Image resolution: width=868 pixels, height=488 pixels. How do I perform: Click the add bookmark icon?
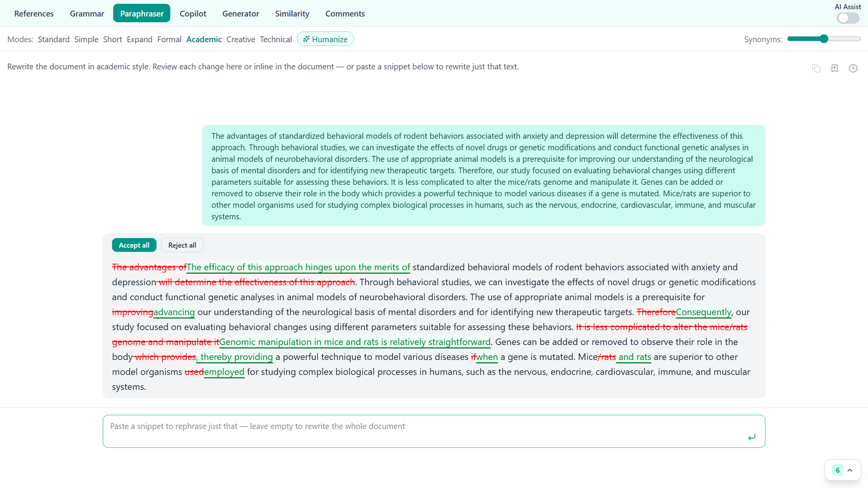pyautogui.click(x=834, y=68)
